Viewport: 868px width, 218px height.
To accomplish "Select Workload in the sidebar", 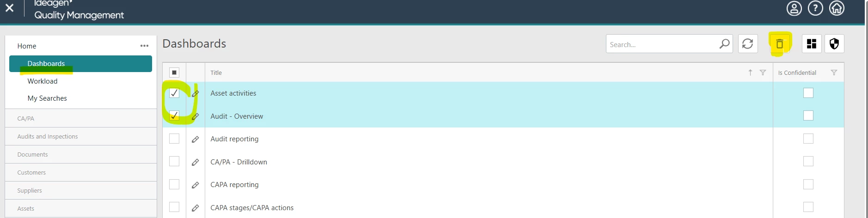I will [43, 81].
